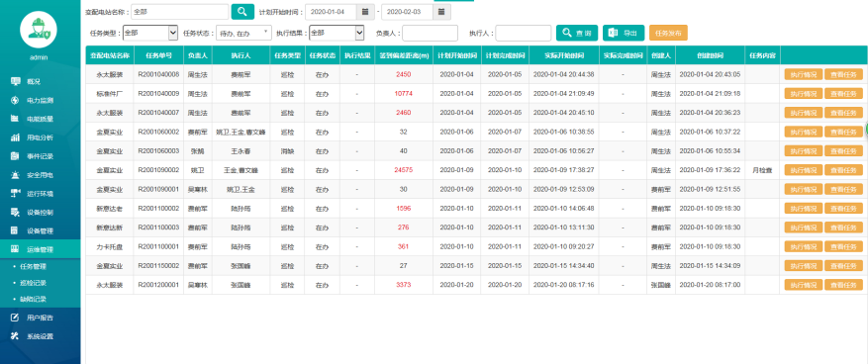868x364 pixels.
Task: Open the 执行结果 result dropdown
Action: click(x=337, y=33)
